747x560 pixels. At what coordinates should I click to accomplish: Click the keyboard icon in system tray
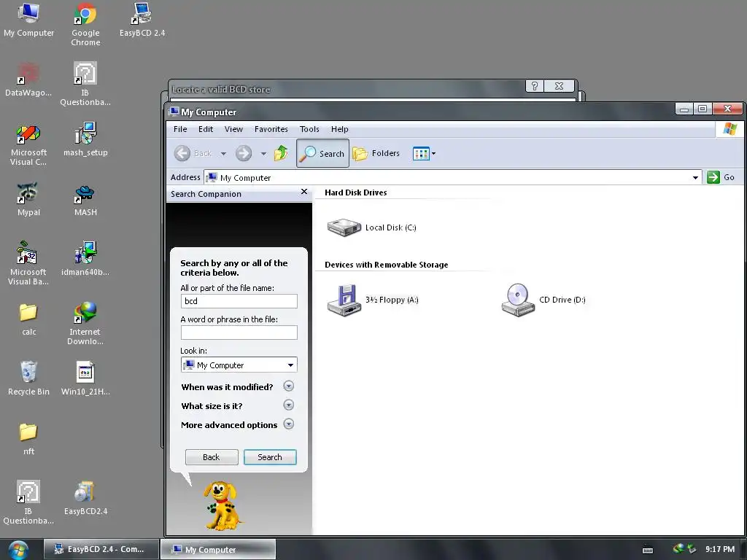(648, 550)
